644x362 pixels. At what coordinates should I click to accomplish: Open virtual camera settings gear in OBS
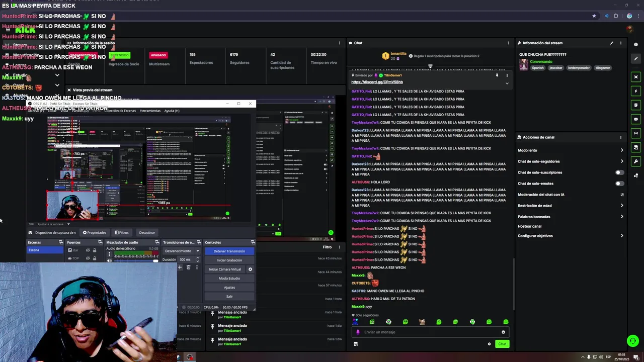tap(250, 269)
